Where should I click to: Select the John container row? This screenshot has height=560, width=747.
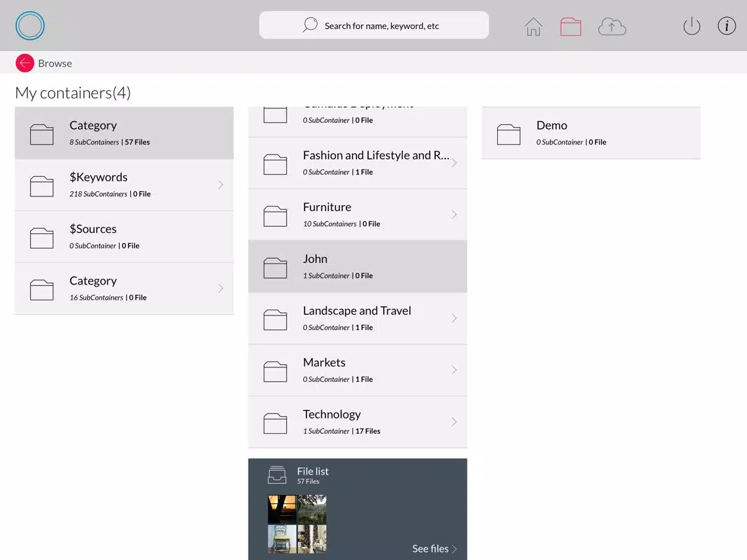[x=357, y=267]
